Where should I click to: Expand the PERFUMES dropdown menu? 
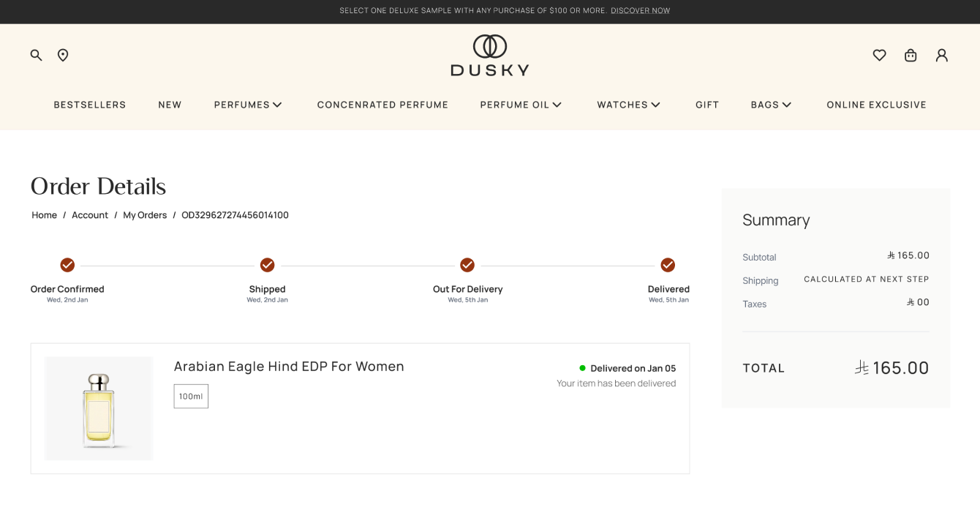pyautogui.click(x=248, y=105)
